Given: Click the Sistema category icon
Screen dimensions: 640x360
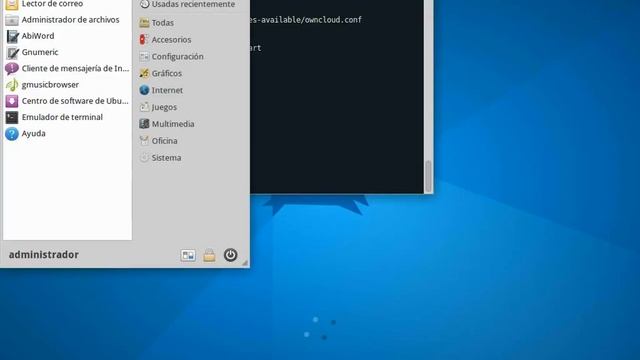Looking at the screenshot, I should click(144, 158).
